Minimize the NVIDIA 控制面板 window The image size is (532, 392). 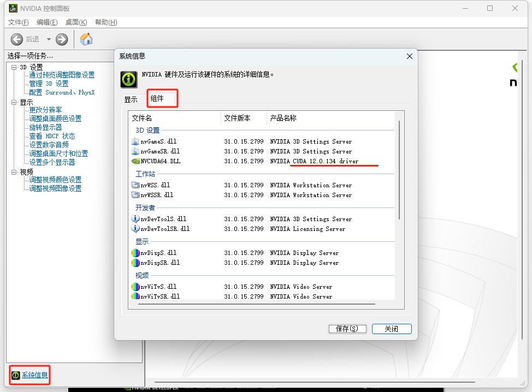465,8
